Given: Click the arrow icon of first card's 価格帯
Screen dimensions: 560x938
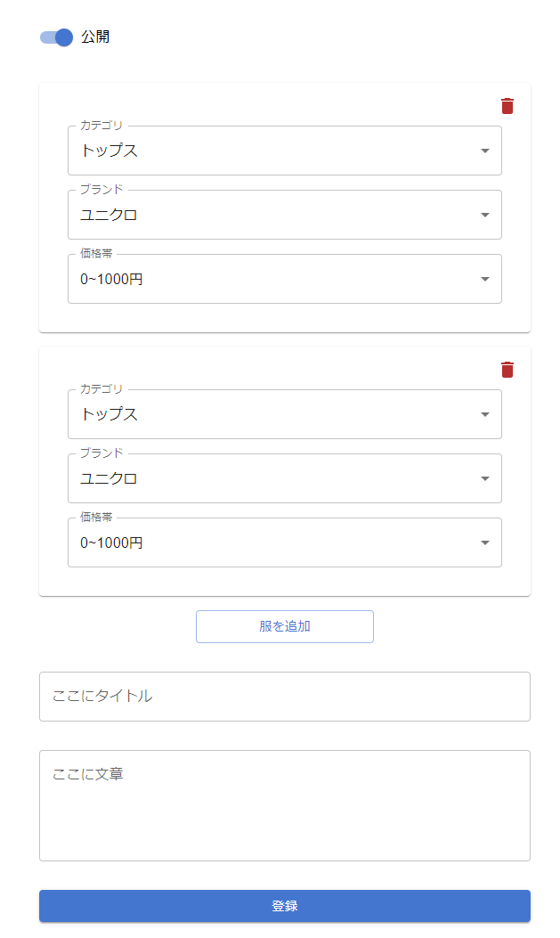Looking at the screenshot, I should pyautogui.click(x=485, y=279).
